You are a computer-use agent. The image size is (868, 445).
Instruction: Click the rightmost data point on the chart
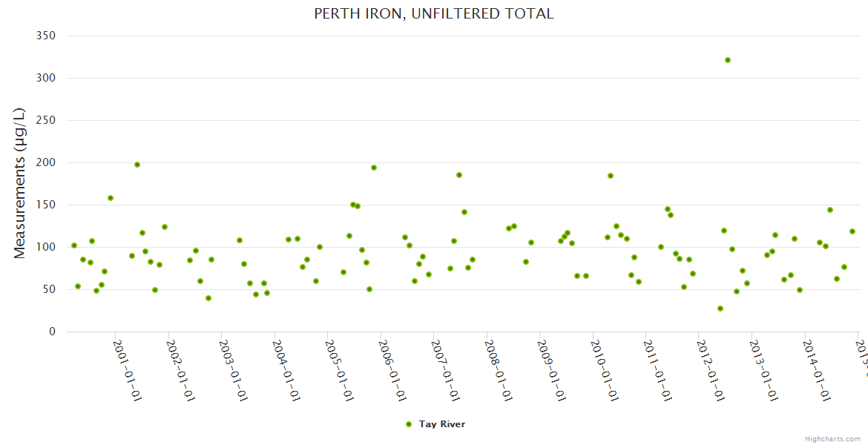[852, 231]
